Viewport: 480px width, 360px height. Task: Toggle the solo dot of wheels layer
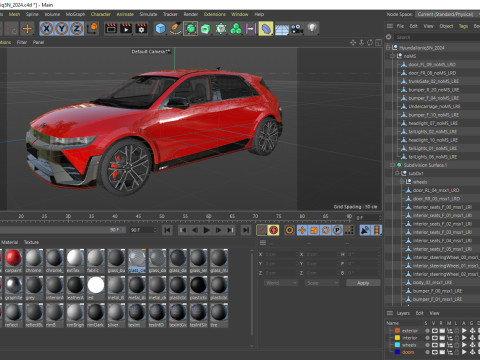pos(427,345)
